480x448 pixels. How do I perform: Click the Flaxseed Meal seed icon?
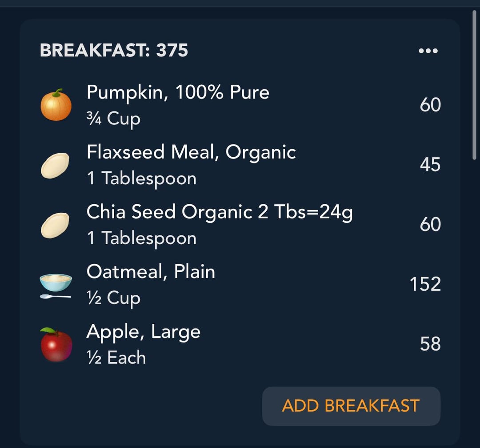pos(55,165)
